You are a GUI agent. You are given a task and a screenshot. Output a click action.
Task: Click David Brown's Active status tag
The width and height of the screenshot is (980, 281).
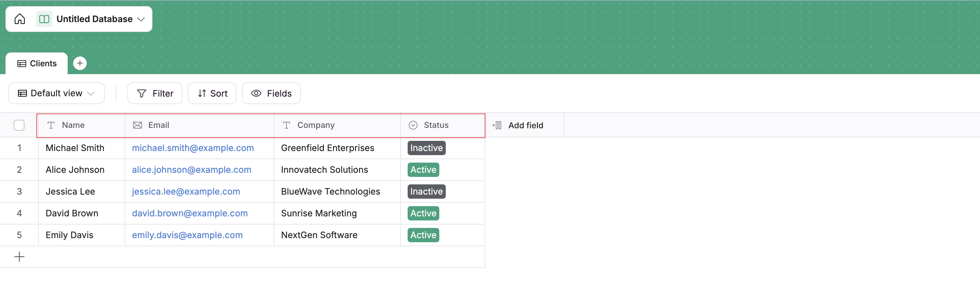[423, 213]
